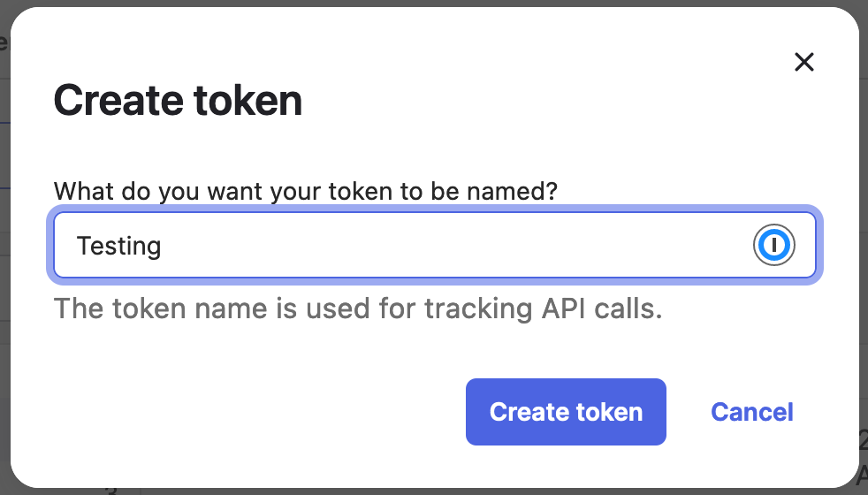Image resolution: width=868 pixels, height=495 pixels.
Task: Click the dimmed background left of the dialog
Action: click(x=4, y=265)
